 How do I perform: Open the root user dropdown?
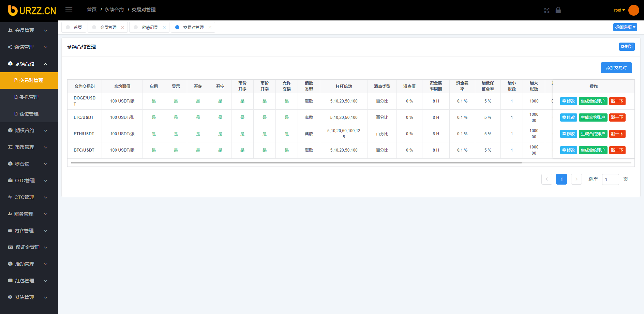(x=619, y=10)
